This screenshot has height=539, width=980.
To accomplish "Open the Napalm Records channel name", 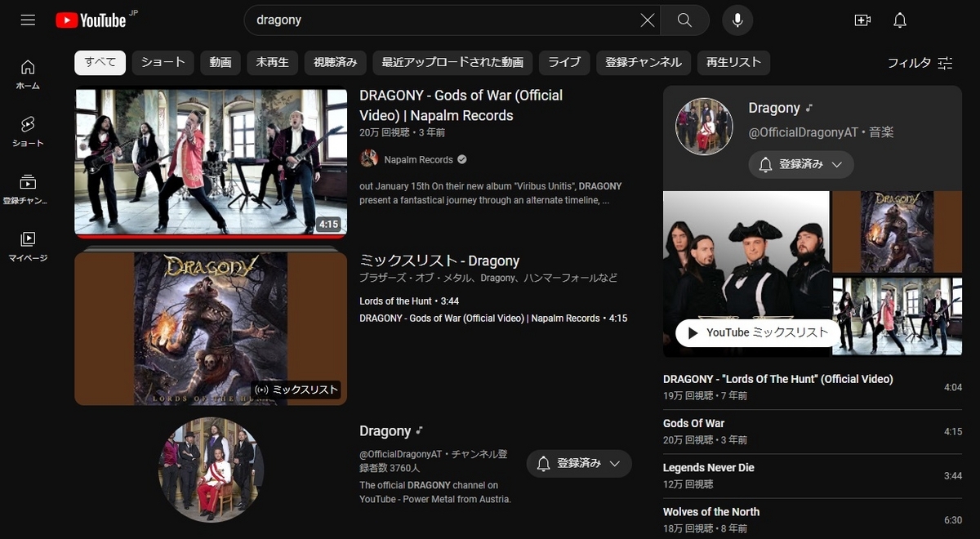I will pos(418,160).
